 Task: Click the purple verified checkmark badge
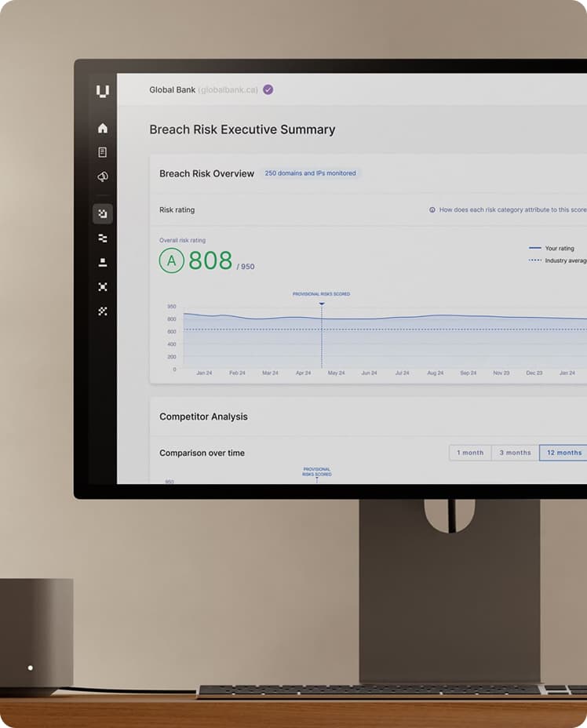coord(268,89)
